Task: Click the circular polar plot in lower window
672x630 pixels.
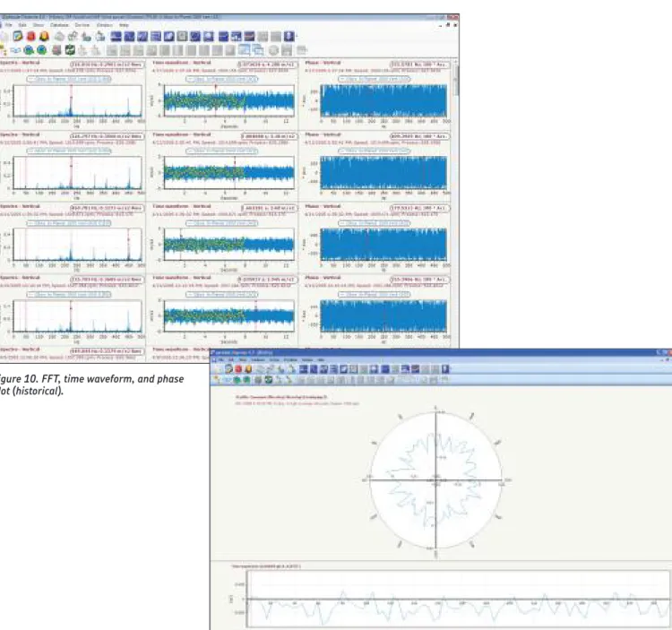Action: click(x=435, y=480)
